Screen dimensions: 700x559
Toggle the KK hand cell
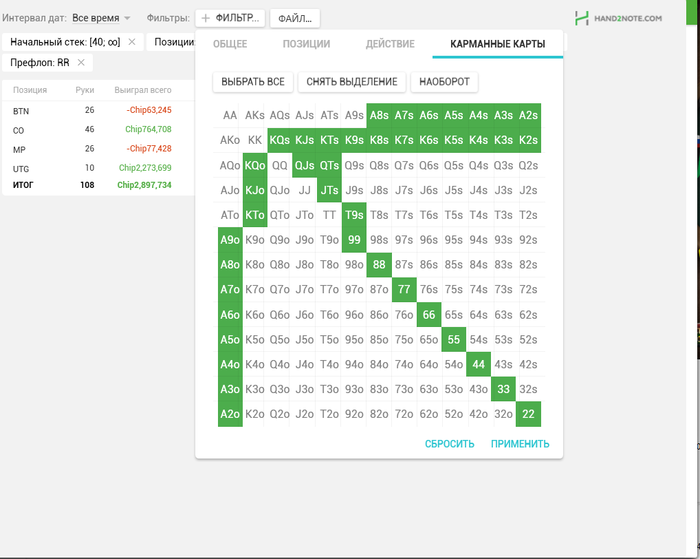[255, 140]
